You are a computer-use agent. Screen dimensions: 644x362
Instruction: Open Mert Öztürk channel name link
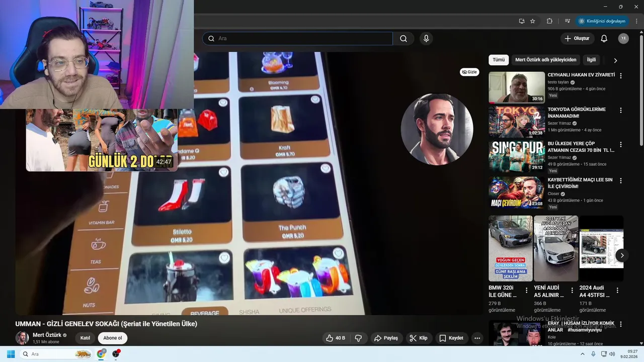pyautogui.click(x=47, y=335)
